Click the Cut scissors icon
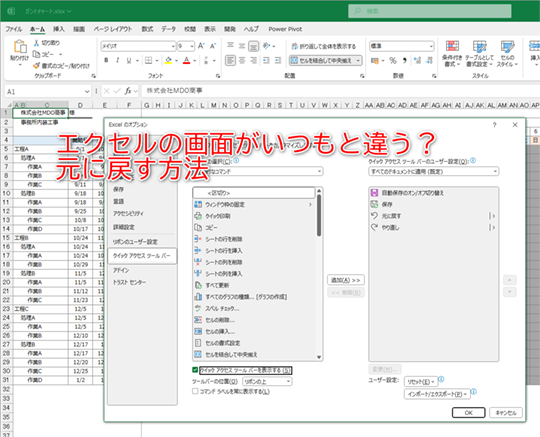 [37, 43]
